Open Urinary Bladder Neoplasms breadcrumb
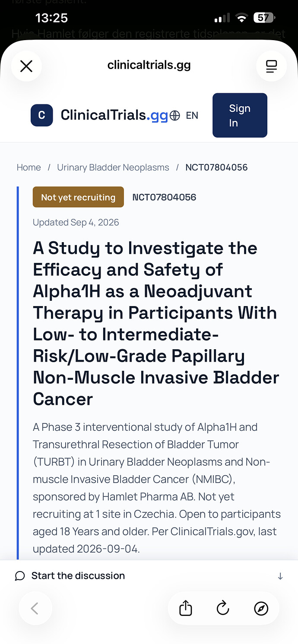 [x=113, y=167]
